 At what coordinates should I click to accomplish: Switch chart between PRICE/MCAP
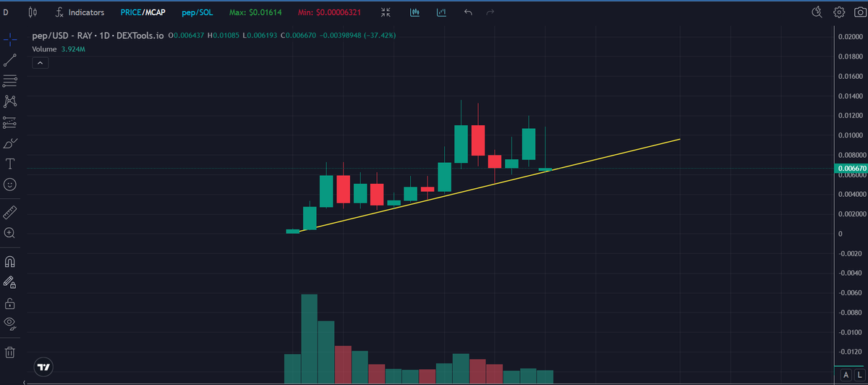coord(142,12)
